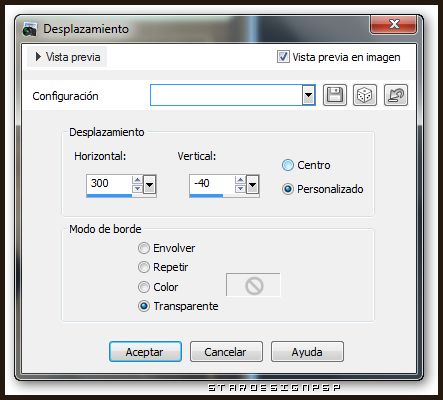Toggle Vista previa en imagen checkbox
This screenshot has height=400, width=443.
pyautogui.click(x=283, y=57)
